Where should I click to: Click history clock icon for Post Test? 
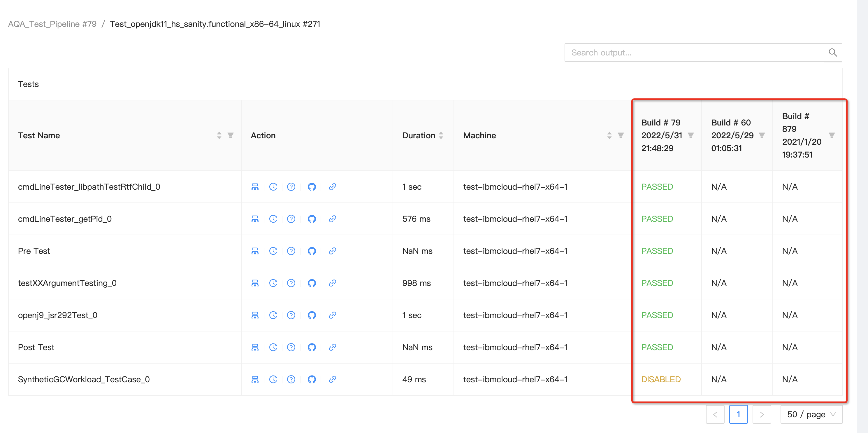click(273, 347)
